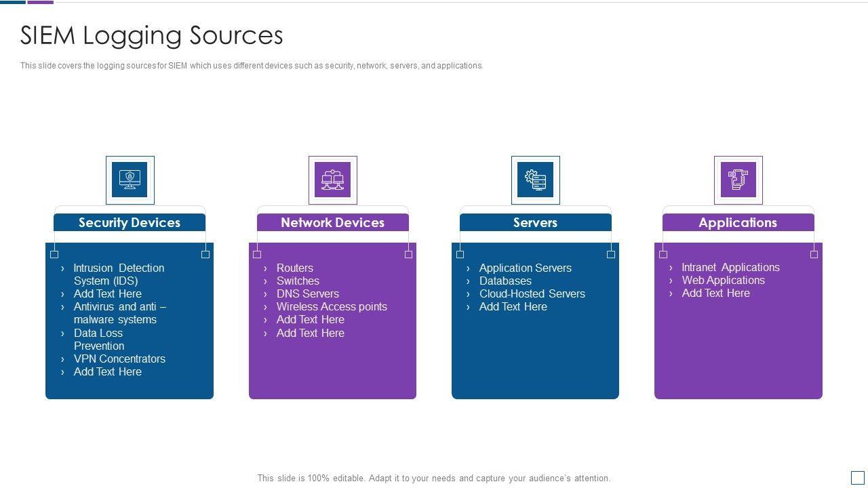Click the security monitor shield icon
Viewport: 868px width, 488px height.
(130, 180)
